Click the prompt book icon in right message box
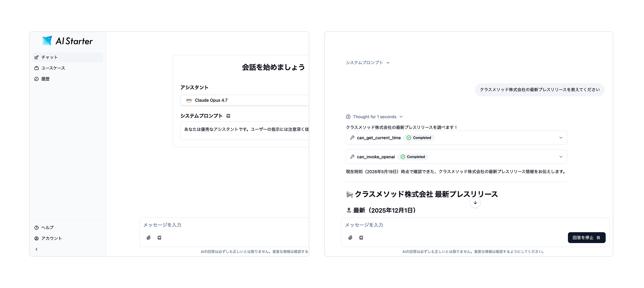The height and width of the screenshot is (288, 644). pos(361,238)
